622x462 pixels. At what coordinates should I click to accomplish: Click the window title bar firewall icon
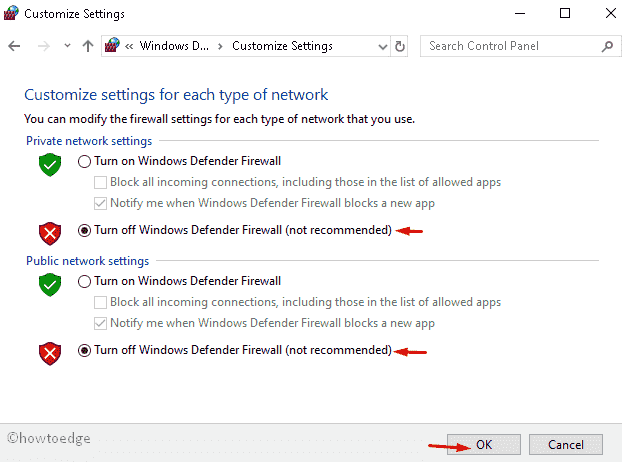11,13
